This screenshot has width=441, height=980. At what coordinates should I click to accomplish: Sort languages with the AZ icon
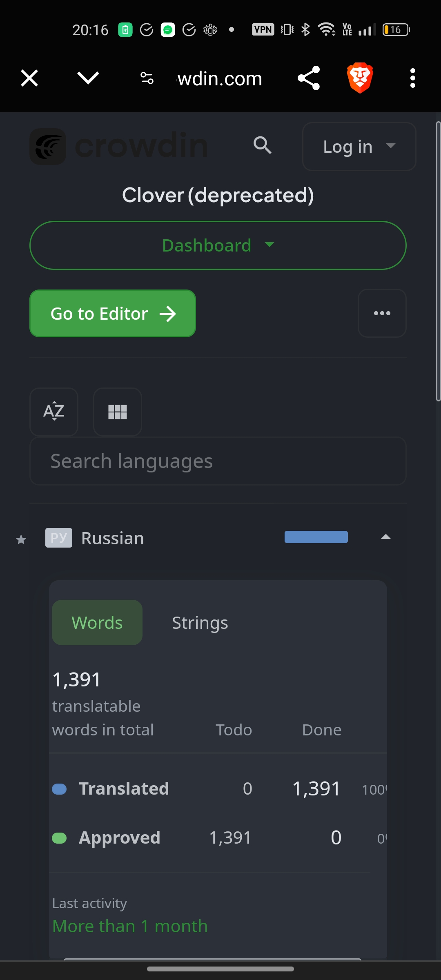(54, 412)
